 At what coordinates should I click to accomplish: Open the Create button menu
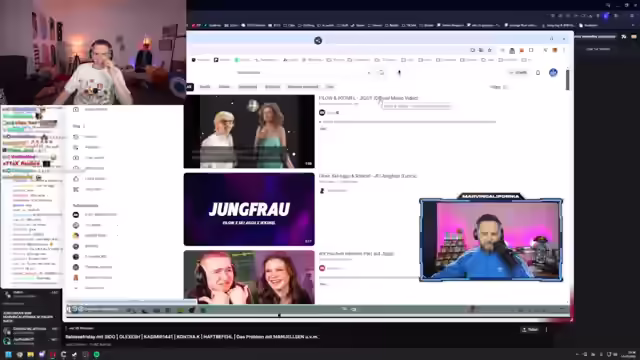tap(518, 73)
